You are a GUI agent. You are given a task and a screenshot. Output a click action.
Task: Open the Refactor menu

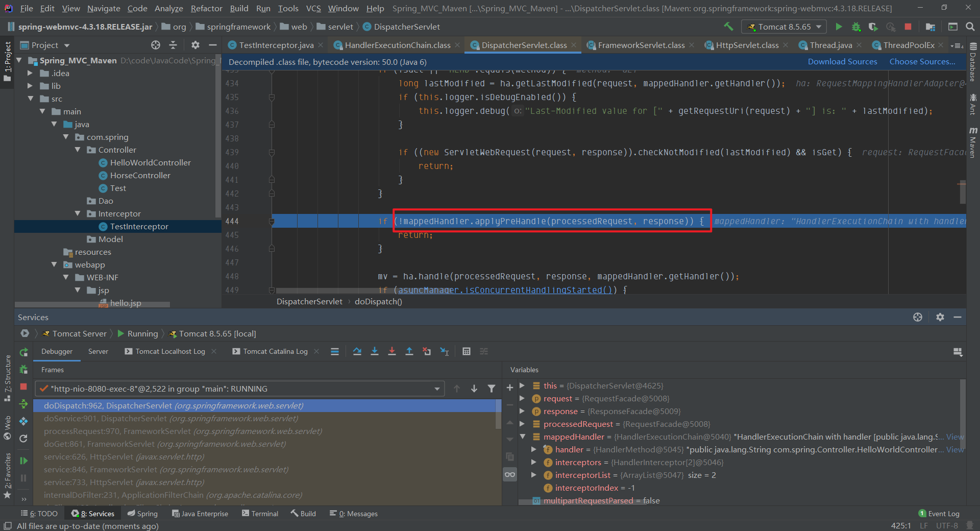(x=206, y=8)
